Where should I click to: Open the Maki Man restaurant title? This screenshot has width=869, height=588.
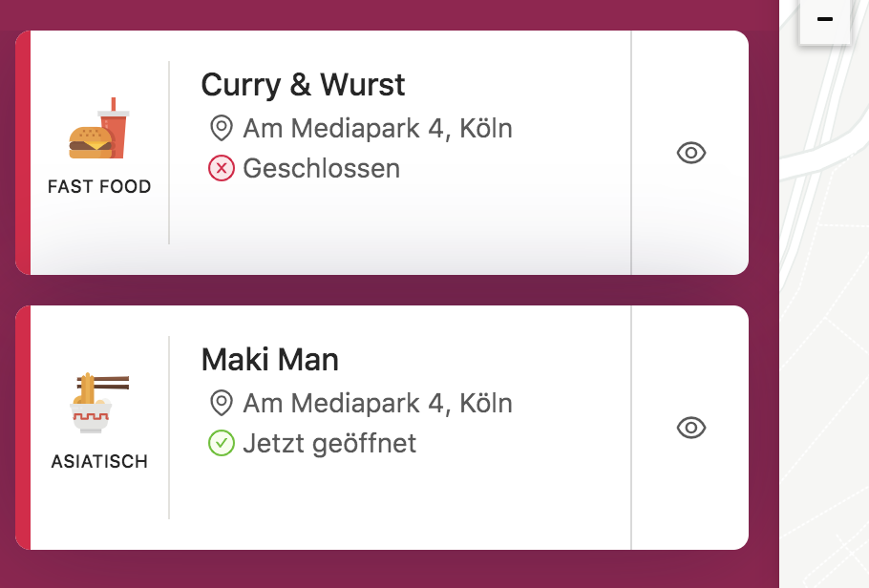pyautogui.click(x=269, y=360)
